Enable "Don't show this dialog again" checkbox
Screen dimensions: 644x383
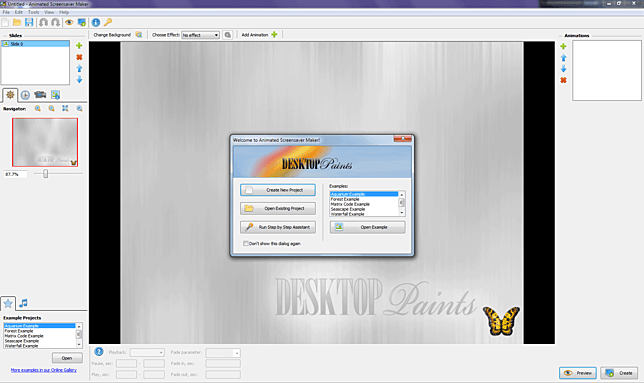click(246, 243)
